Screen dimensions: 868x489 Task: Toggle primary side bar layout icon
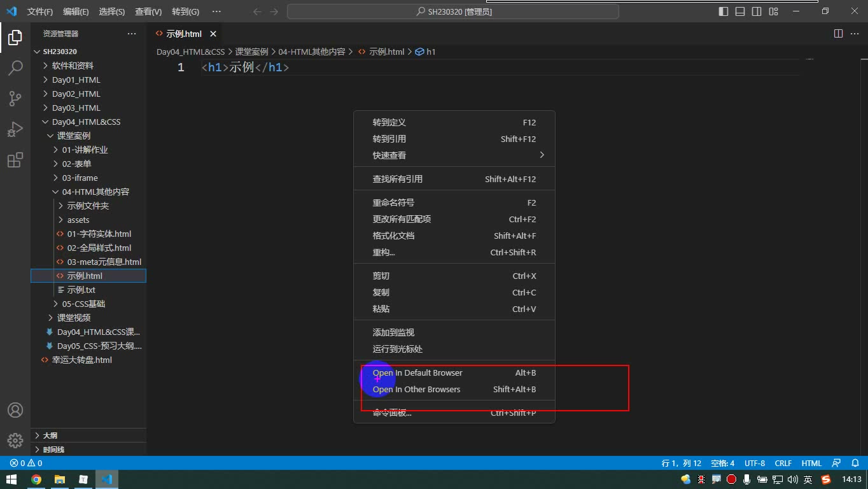[724, 11]
